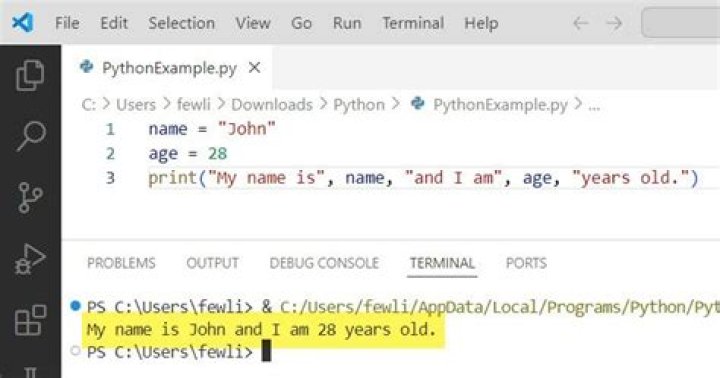Select the PythonExample.py editor tab

(x=167, y=68)
